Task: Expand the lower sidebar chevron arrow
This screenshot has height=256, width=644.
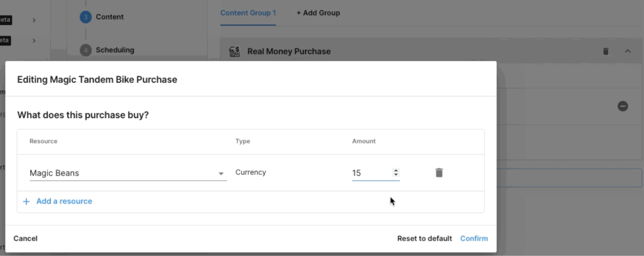Action: click(x=34, y=41)
